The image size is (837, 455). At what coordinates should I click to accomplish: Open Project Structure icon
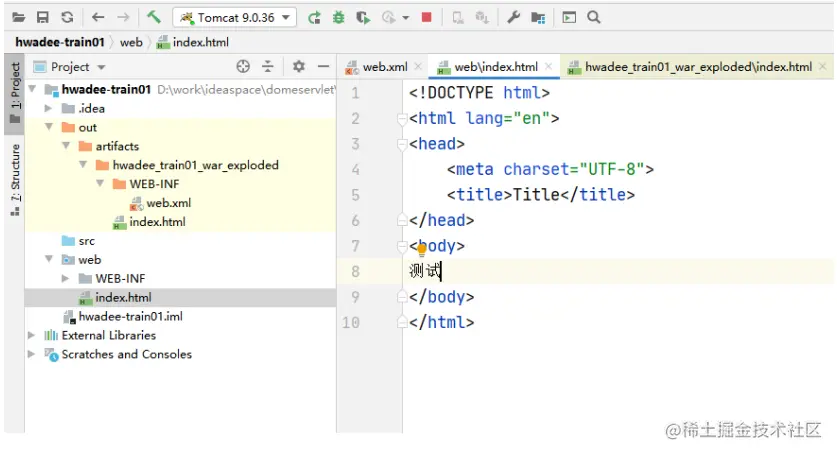point(538,18)
